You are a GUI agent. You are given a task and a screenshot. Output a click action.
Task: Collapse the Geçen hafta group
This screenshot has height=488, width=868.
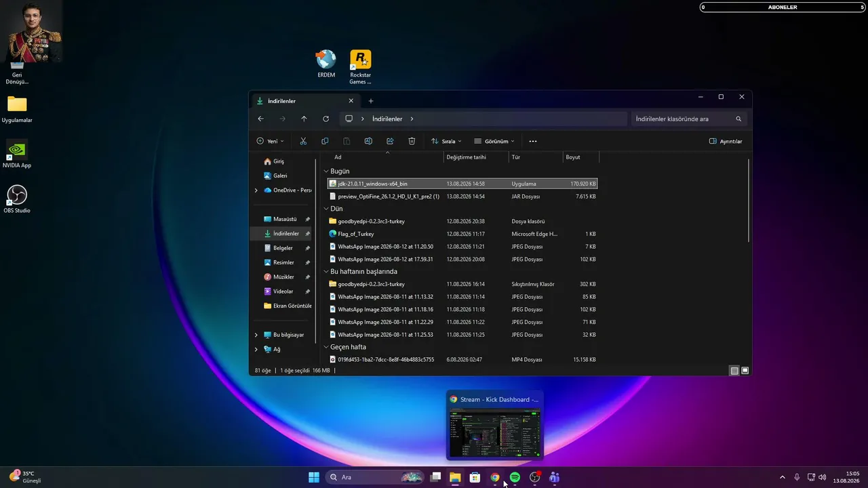[x=326, y=347]
